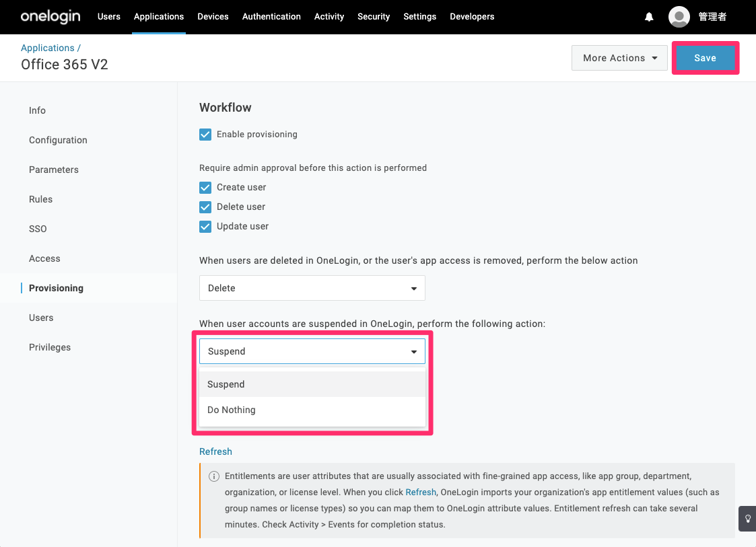
Task: Open the Activity top menu
Action: click(329, 16)
